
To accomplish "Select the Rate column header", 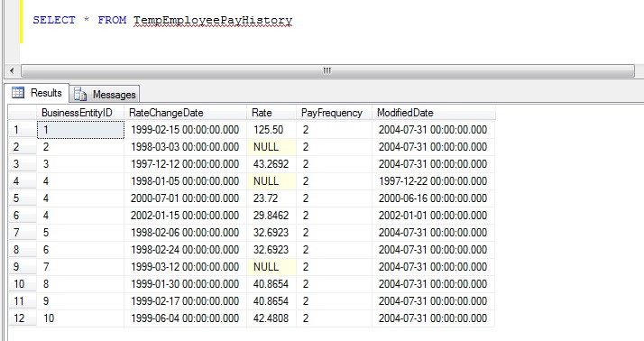I will [271, 113].
